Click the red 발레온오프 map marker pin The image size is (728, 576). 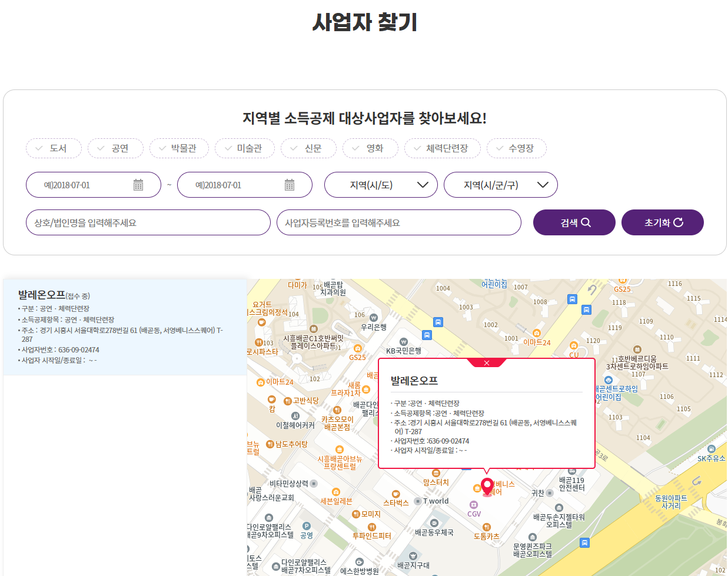[x=487, y=487]
